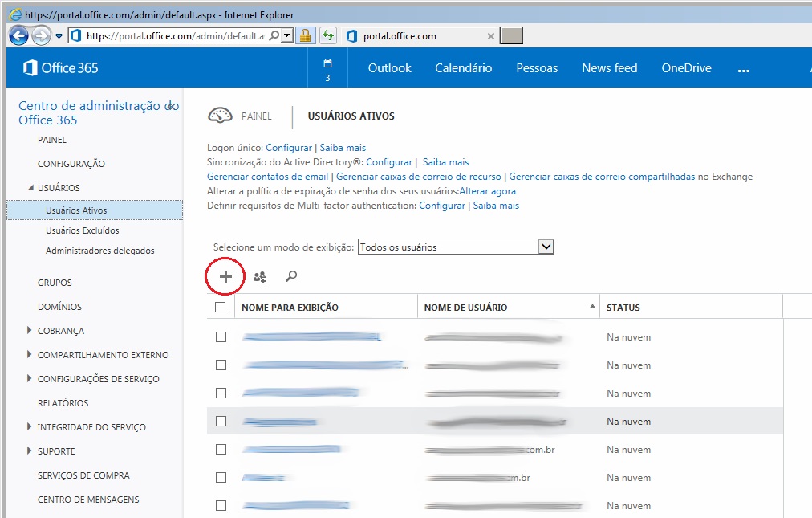
Task: Open "Gerenciar contatos de email" link
Action: tap(268, 177)
